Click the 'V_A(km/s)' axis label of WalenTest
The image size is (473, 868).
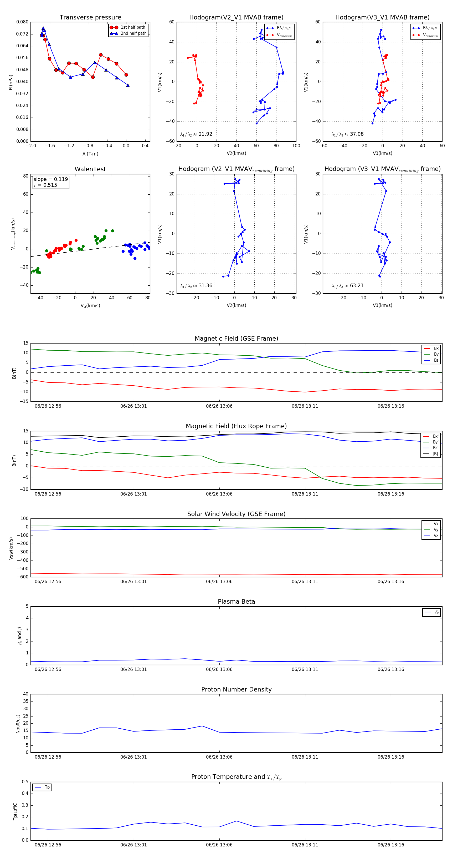[90, 306]
